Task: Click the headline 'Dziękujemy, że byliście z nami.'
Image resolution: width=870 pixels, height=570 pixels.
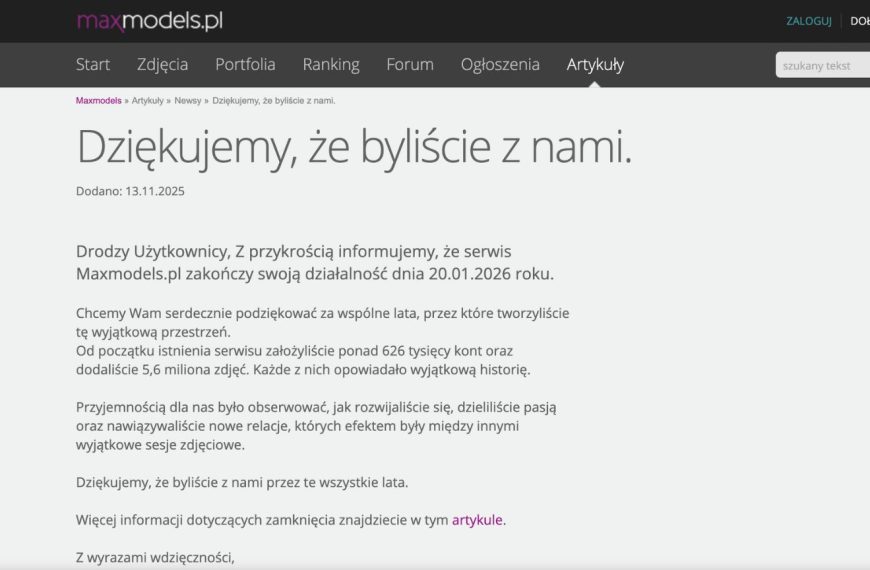Action: pos(354,148)
